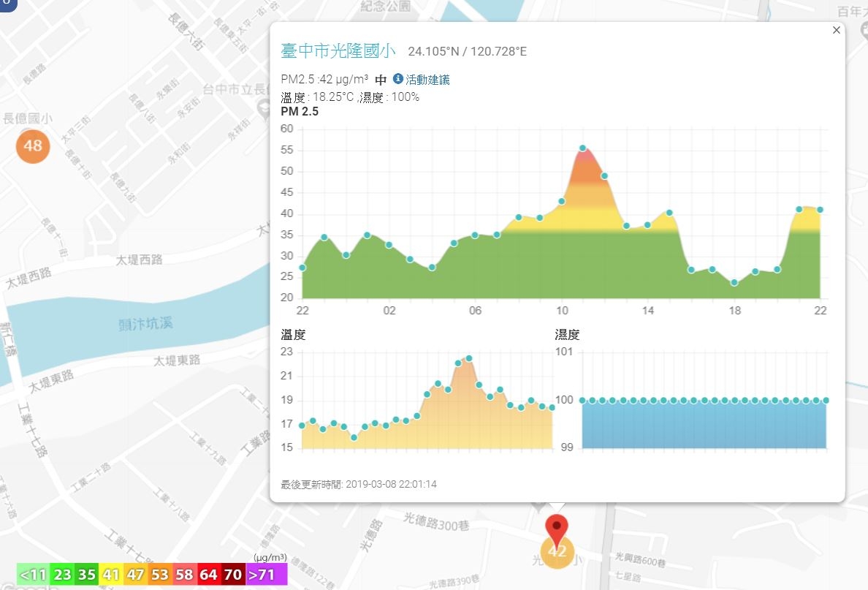868x590 pixels.
Task: Click the orange 42 sensor circle
Action: (557, 552)
